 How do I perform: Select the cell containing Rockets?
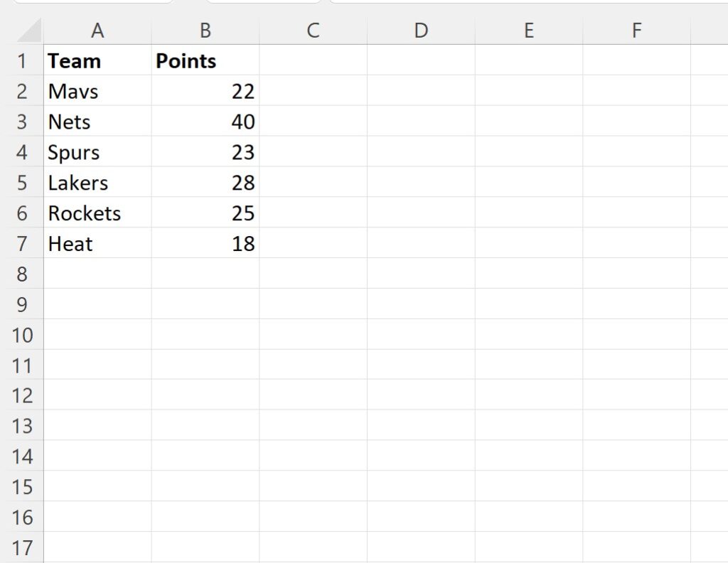coord(97,213)
